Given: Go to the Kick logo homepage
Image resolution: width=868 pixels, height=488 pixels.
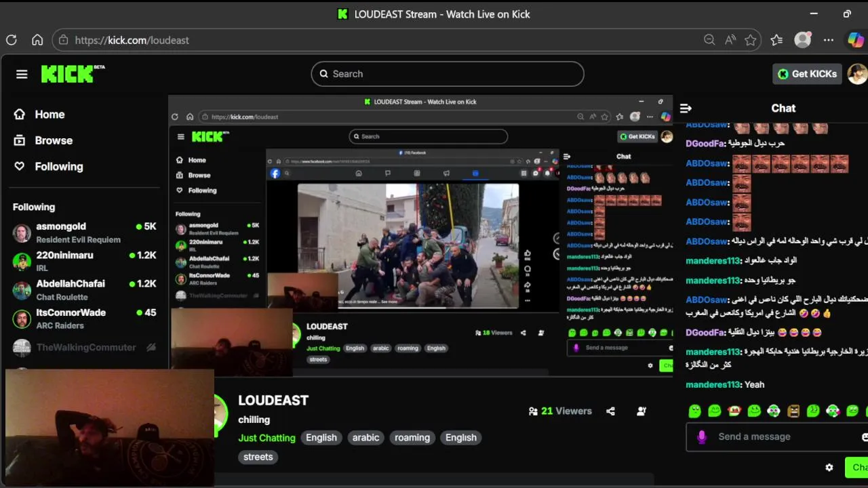Looking at the screenshot, I should pos(73,73).
